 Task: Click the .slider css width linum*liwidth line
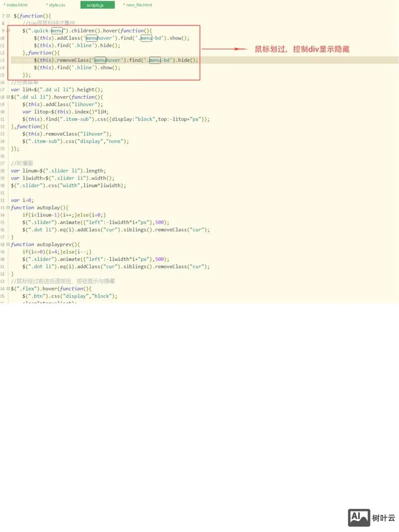(x=68, y=185)
